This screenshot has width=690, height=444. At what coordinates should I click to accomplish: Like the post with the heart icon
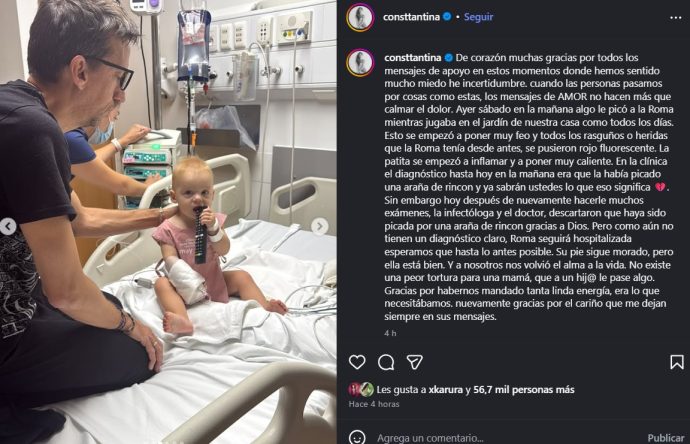[x=357, y=362]
